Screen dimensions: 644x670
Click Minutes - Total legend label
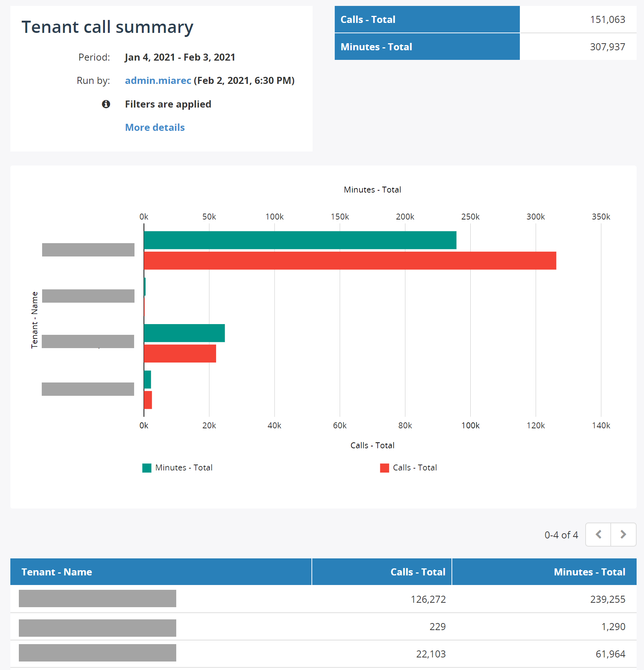184,467
